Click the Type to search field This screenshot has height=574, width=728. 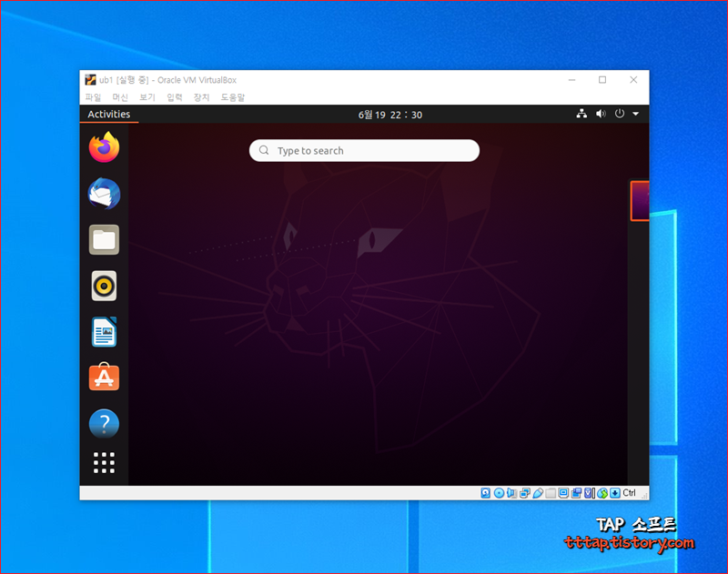tap(365, 151)
